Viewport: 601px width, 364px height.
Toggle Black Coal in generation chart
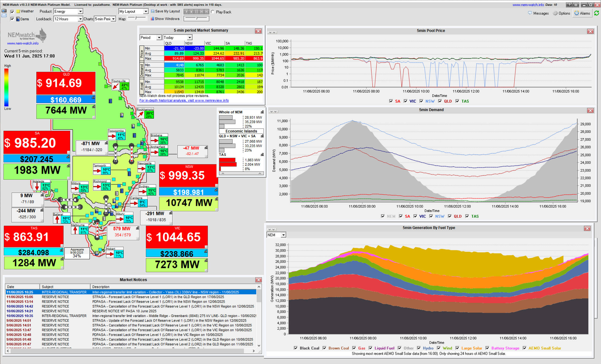coord(296,348)
